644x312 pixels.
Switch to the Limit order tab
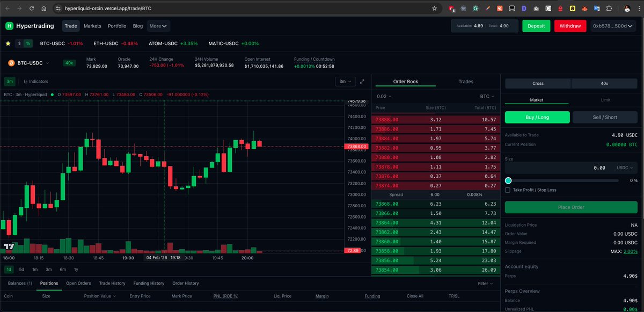(x=604, y=100)
